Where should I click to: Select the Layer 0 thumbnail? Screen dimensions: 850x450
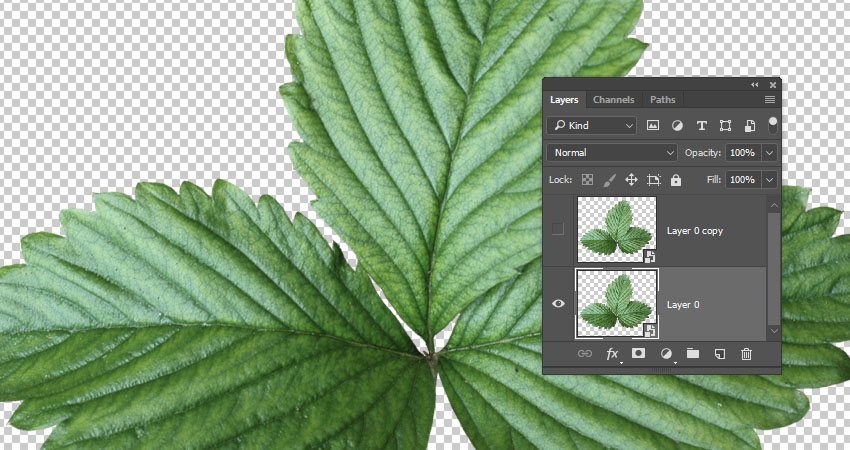(x=617, y=304)
